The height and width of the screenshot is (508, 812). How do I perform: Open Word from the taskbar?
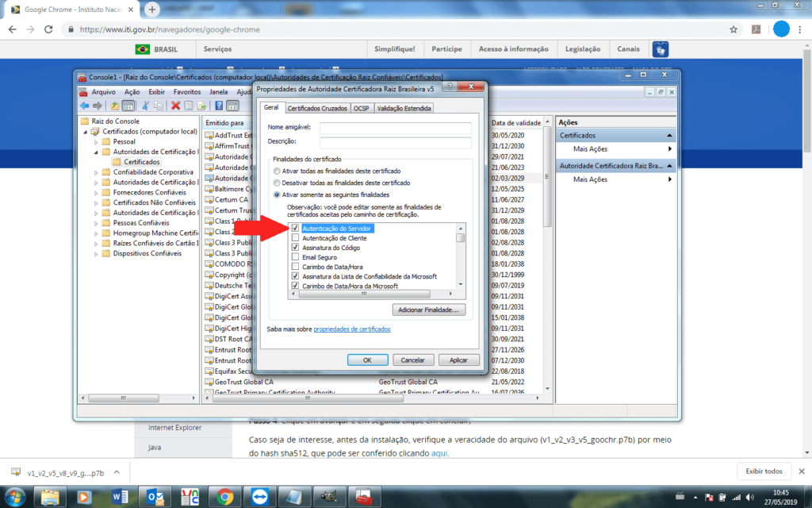pyautogui.click(x=120, y=497)
